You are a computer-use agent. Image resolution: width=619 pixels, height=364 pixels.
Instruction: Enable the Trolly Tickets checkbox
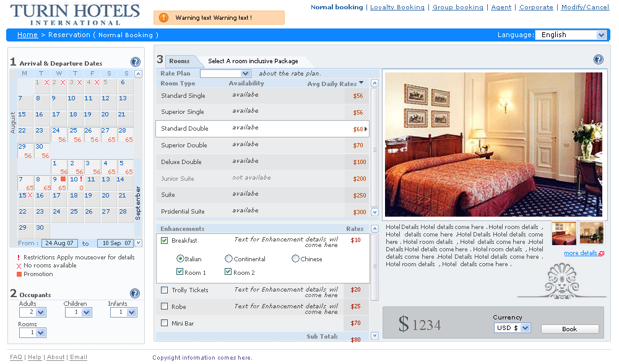(165, 290)
